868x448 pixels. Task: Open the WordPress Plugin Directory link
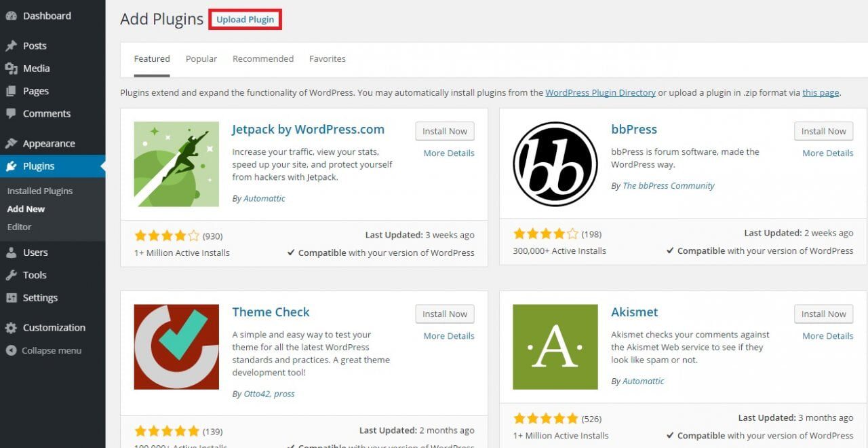600,92
